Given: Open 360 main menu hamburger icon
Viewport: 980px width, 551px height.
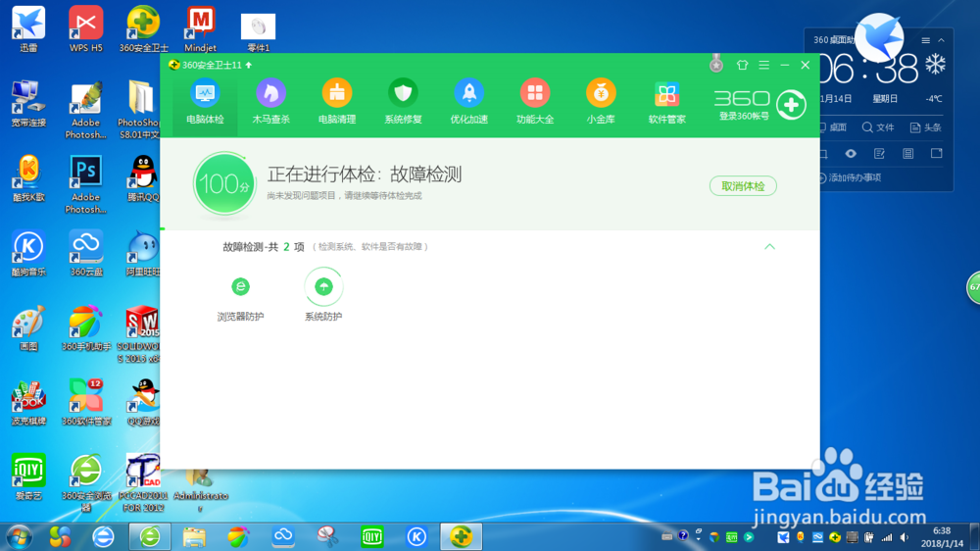Looking at the screenshot, I should [763, 65].
